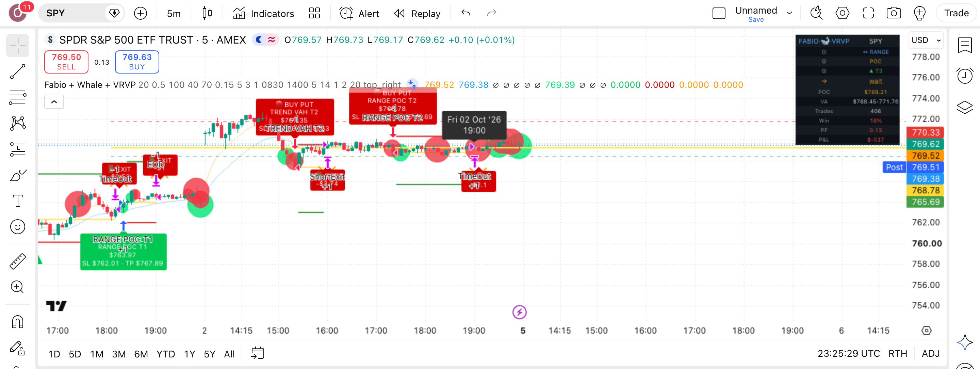Image resolution: width=980 pixels, height=369 pixels.
Task: Select the 3M date range
Action: [x=119, y=354]
